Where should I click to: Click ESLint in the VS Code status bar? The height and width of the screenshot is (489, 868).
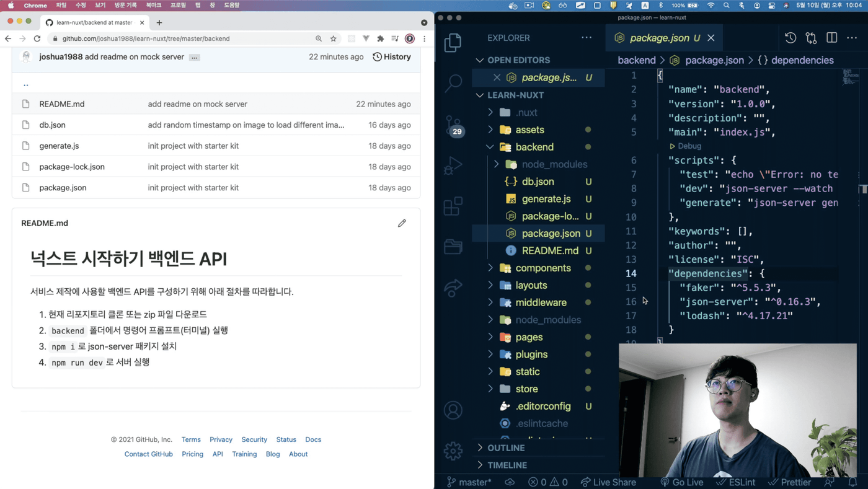[x=736, y=482]
